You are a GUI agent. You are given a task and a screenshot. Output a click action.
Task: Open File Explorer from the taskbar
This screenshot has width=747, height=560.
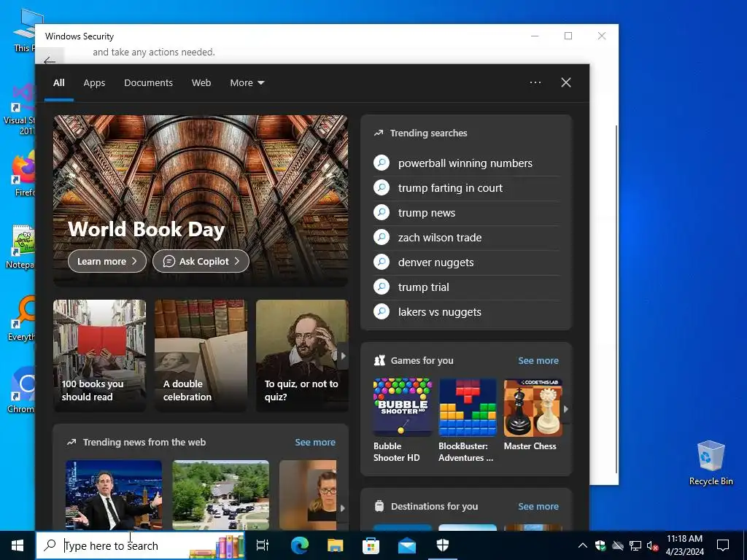(336, 545)
